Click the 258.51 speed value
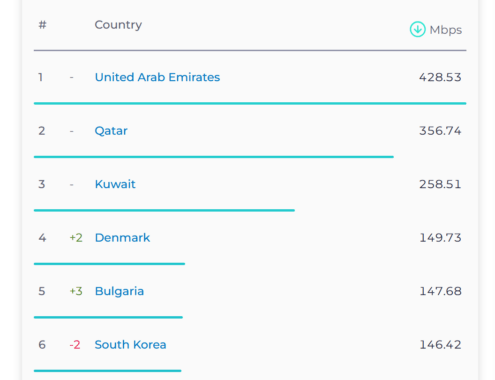 tap(440, 184)
